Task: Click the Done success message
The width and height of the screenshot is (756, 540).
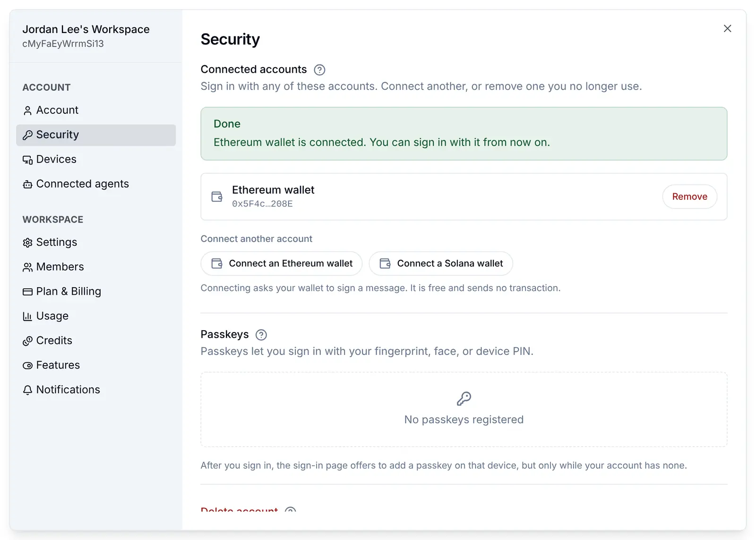Action: (464, 134)
